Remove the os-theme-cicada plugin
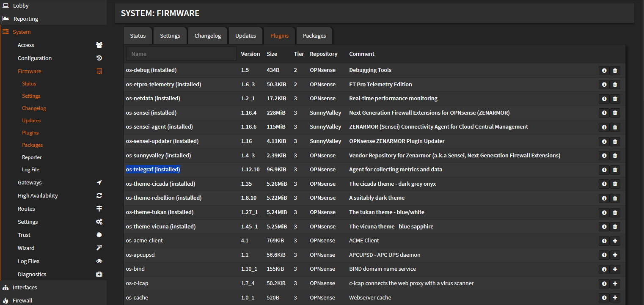The width and height of the screenshot is (644, 305). tap(615, 184)
